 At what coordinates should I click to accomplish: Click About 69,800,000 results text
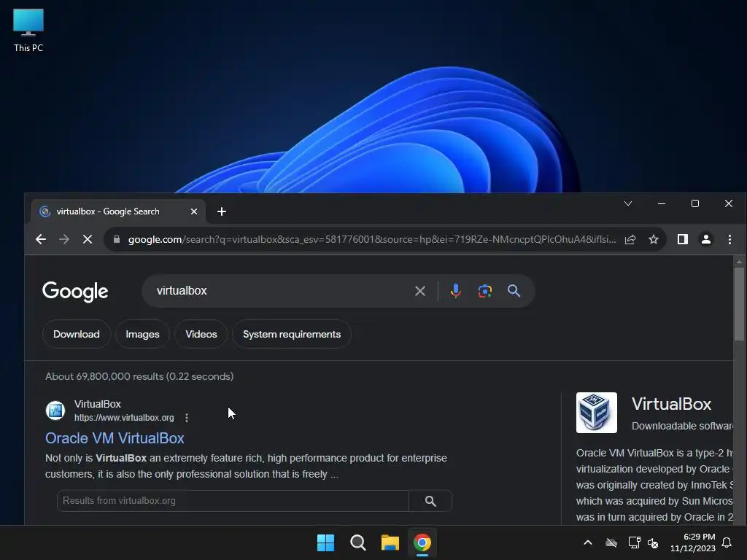pos(139,377)
